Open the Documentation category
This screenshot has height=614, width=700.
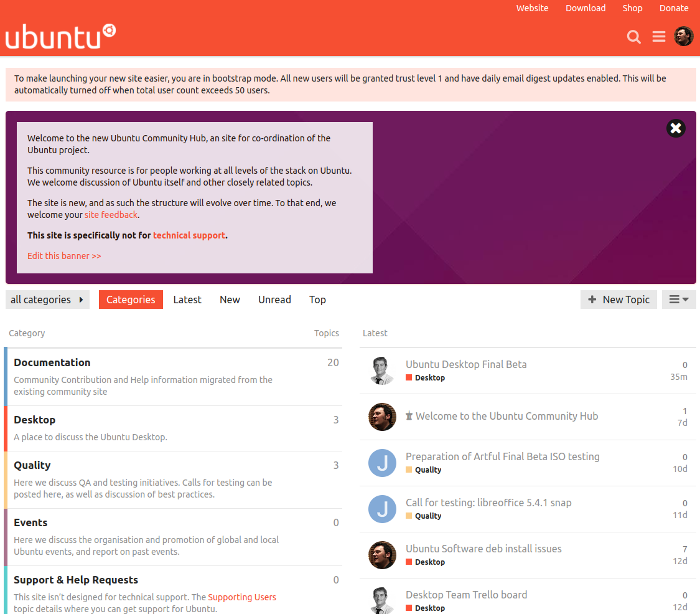pyautogui.click(x=52, y=362)
